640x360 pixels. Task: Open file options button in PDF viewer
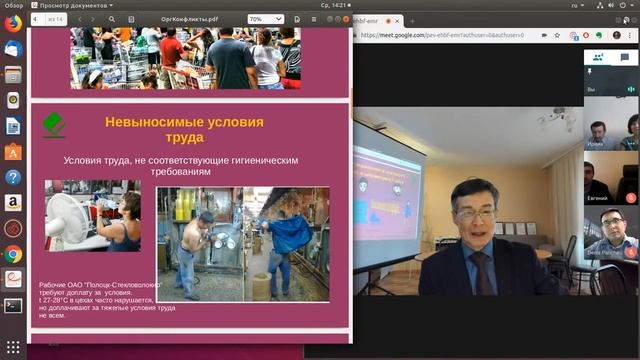297,19
